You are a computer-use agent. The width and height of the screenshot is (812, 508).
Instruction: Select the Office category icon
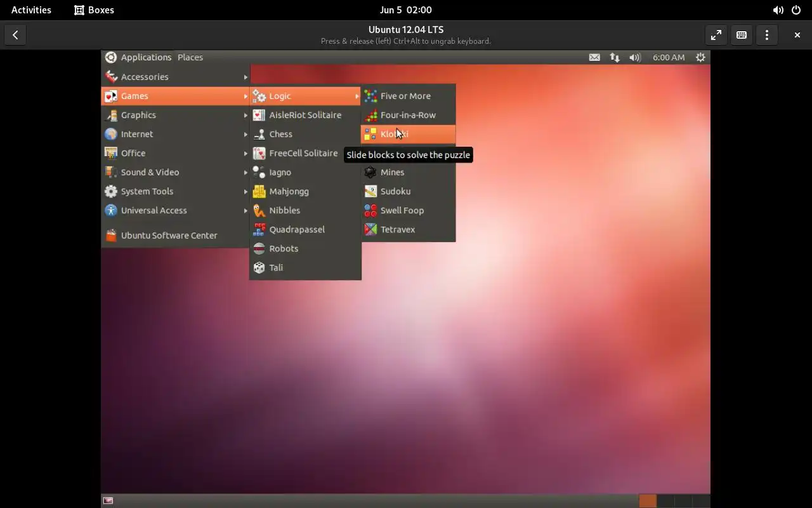click(111, 153)
